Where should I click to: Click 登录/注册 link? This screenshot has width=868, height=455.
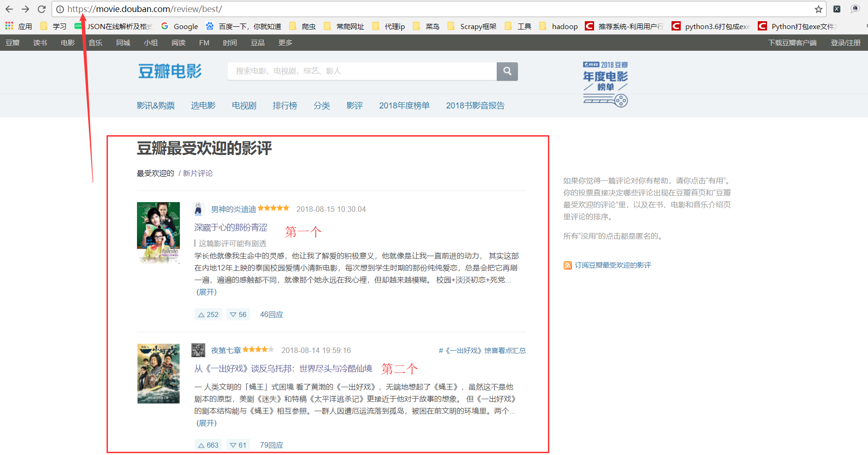click(x=846, y=42)
